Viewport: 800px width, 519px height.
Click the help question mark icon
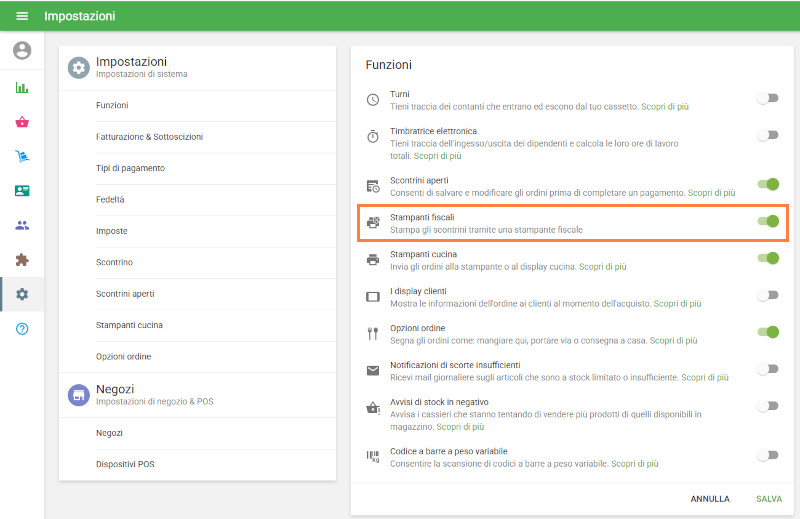[22, 329]
